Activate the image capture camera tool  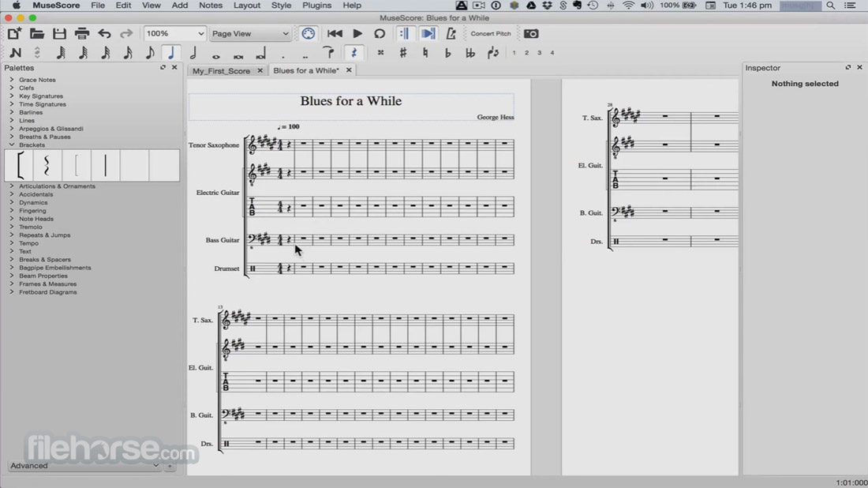click(531, 34)
